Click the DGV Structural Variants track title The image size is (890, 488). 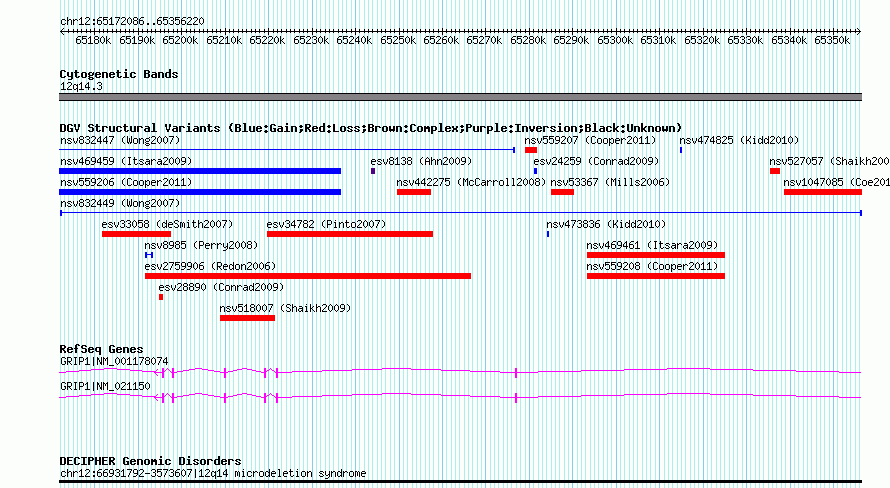pos(371,128)
